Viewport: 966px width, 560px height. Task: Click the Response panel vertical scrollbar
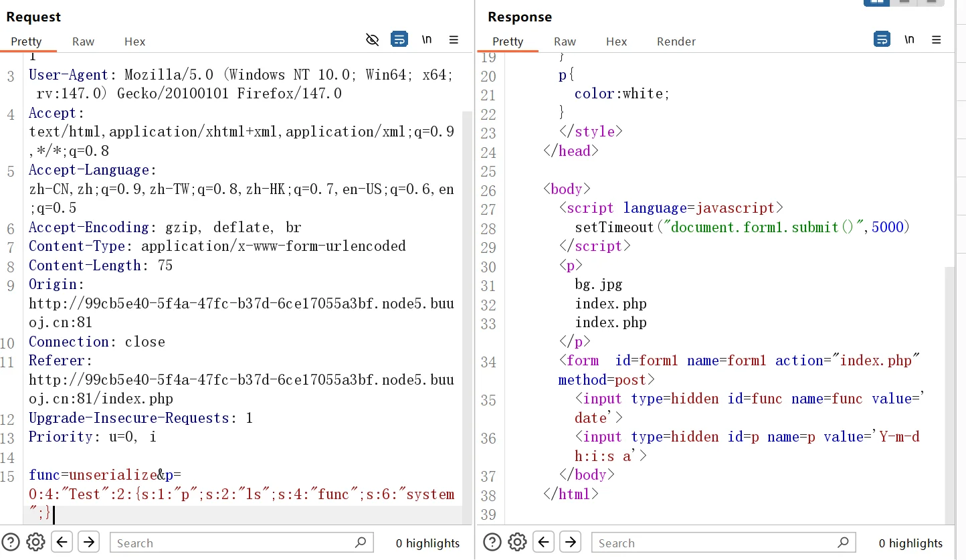point(950,395)
